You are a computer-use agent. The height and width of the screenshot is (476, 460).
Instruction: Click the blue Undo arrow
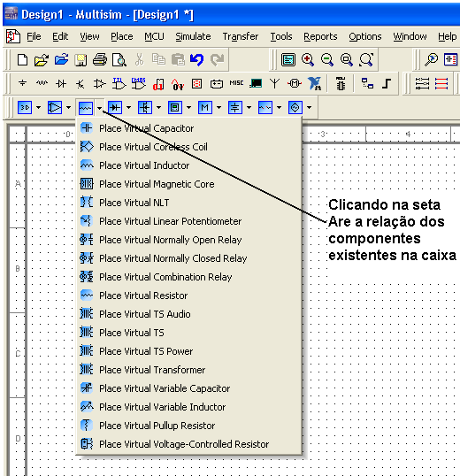pyautogui.click(x=197, y=59)
